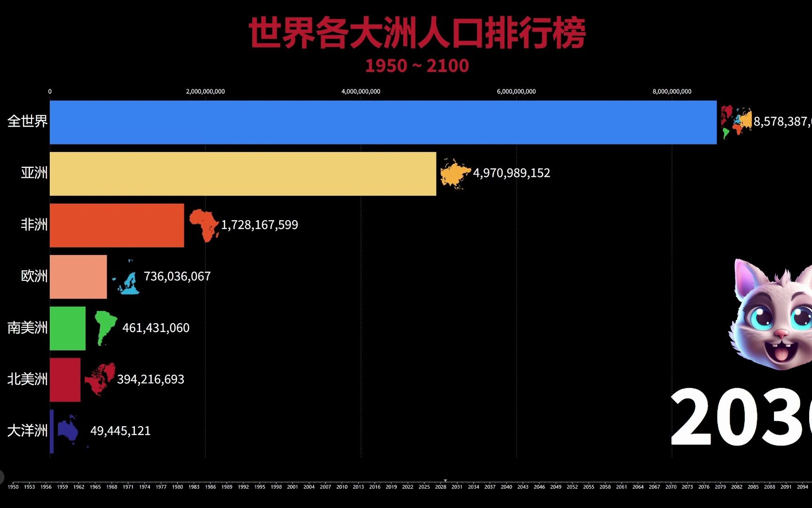
Task: Click the current-year triangle marker on the timeline
Action: tap(445, 481)
